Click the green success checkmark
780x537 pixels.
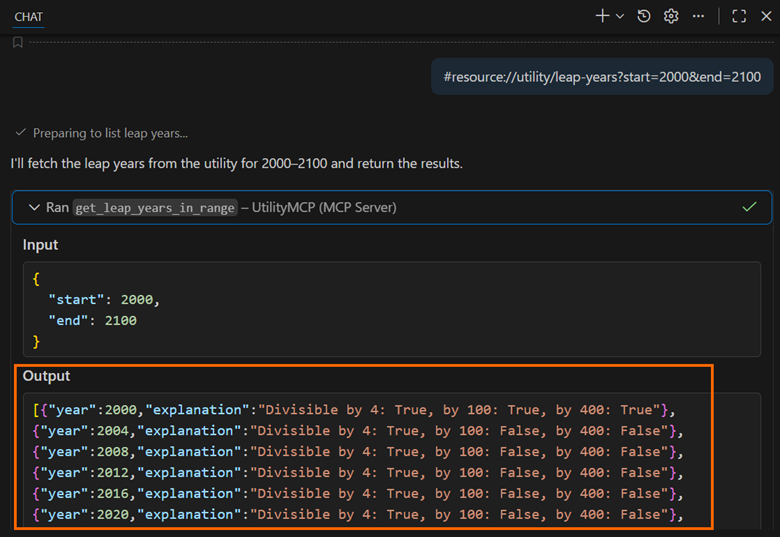coord(749,207)
